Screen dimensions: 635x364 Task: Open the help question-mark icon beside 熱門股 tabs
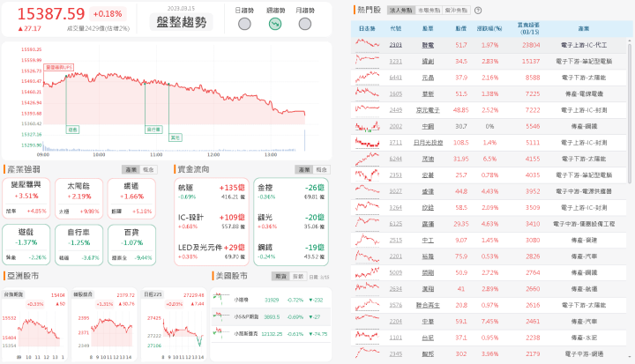point(478,11)
